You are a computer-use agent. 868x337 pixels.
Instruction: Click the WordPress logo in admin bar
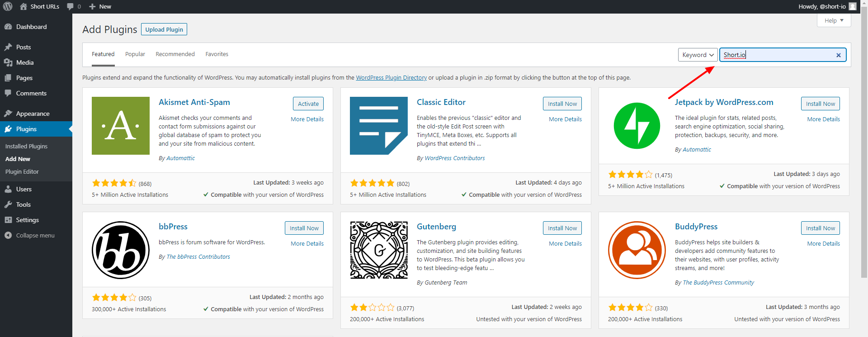[x=8, y=6]
